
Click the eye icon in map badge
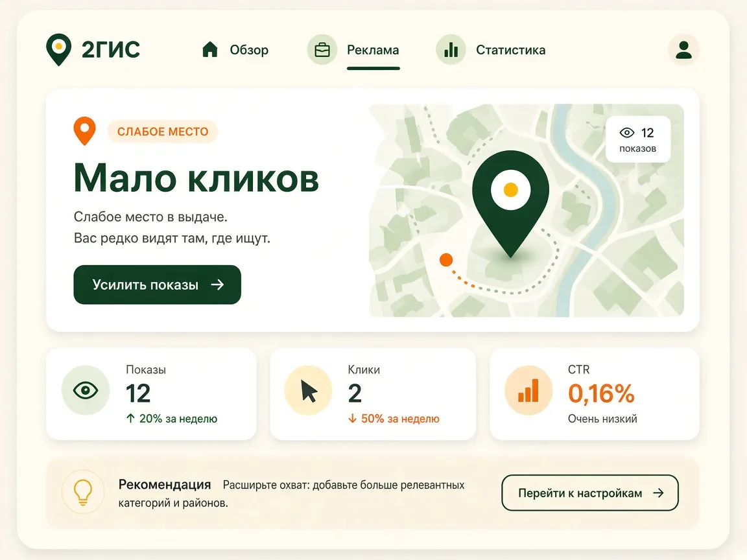(x=627, y=132)
